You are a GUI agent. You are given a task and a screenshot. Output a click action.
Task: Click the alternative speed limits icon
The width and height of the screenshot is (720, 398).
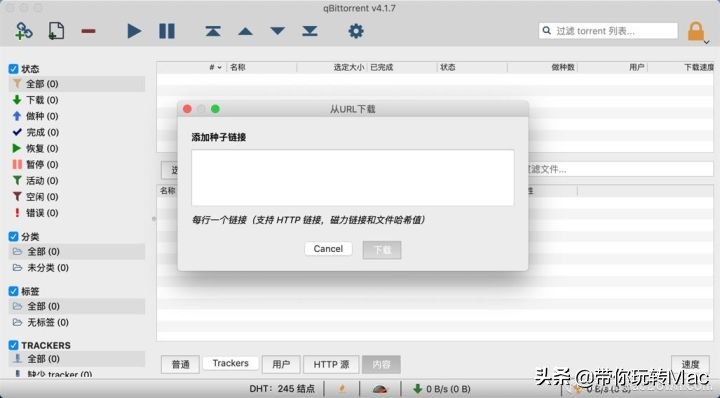point(380,389)
